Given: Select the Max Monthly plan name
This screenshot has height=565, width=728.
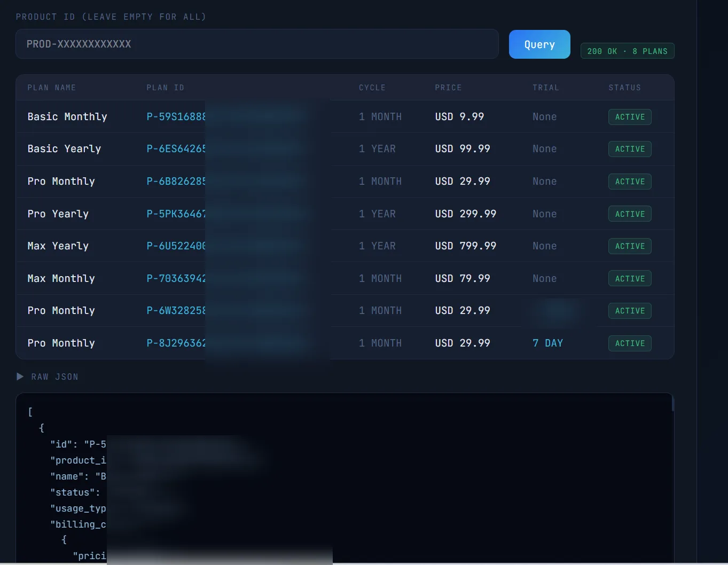Looking at the screenshot, I should [x=61, y=279].
